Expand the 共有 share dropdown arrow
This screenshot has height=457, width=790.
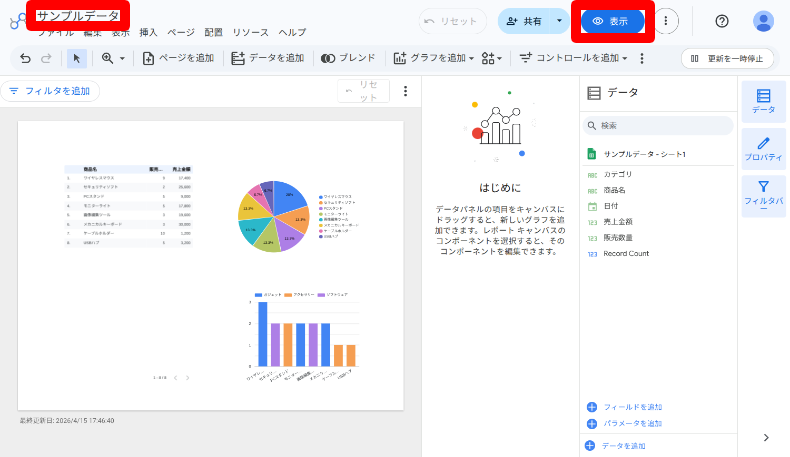click(559, 21)
